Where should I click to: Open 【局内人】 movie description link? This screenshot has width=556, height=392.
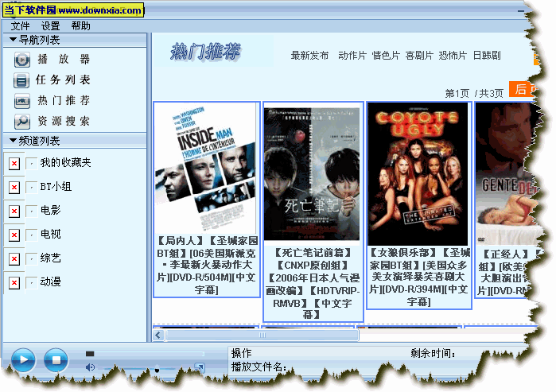(207, 265)
